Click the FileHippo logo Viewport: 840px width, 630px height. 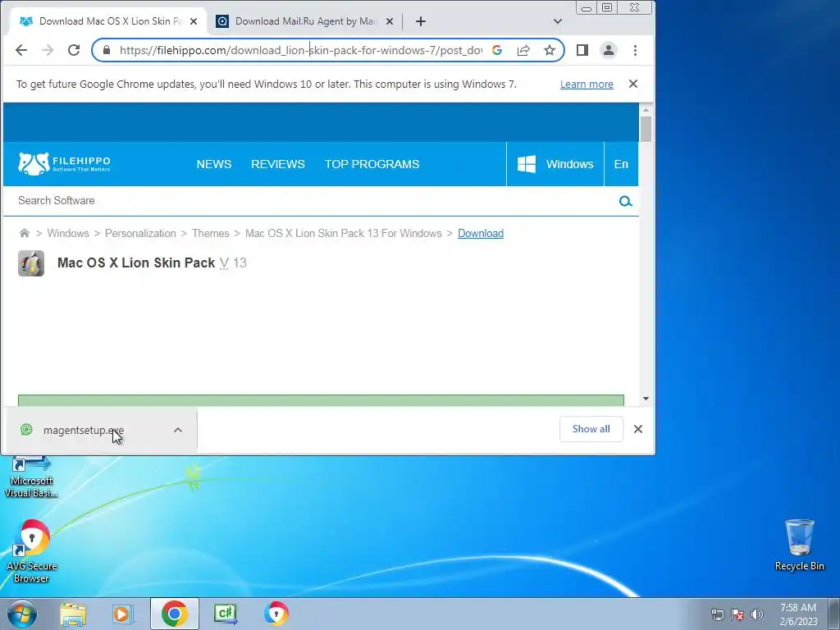click(64, 164)
